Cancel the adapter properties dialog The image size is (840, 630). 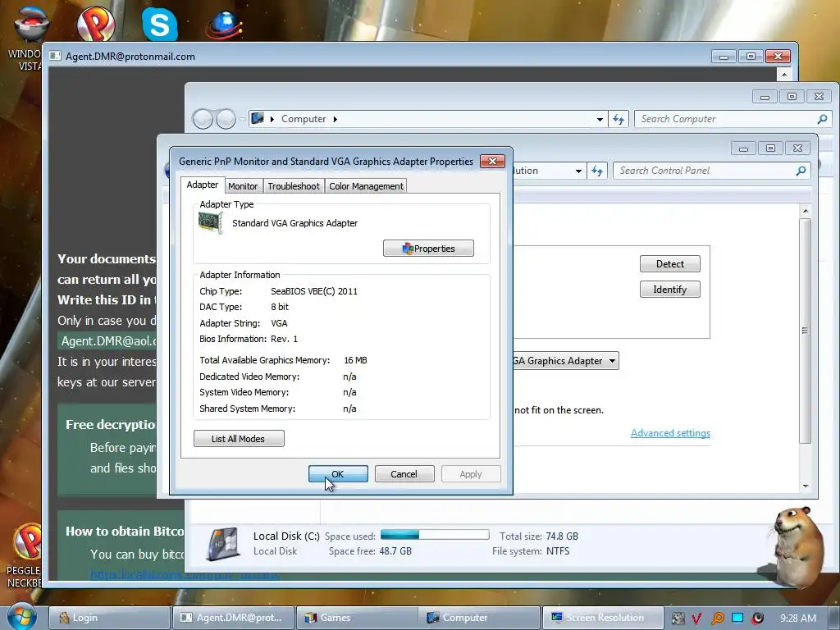(x=404, y=474)
